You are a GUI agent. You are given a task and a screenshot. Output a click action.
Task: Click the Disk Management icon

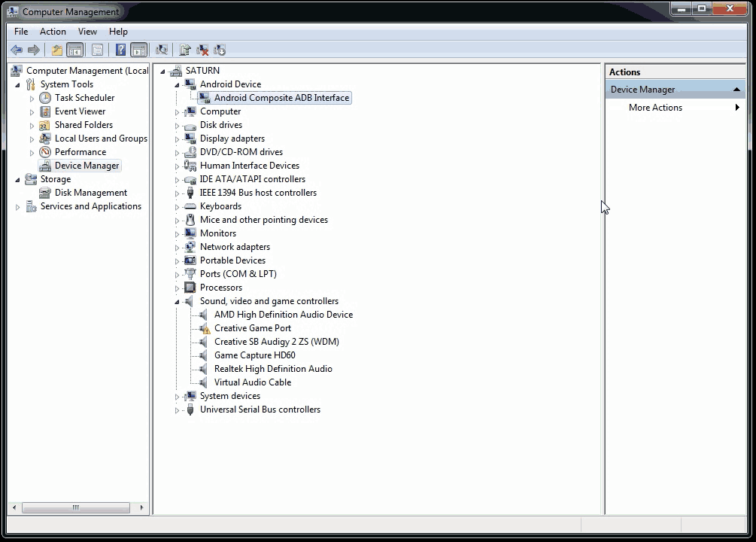[x=45, y=193]
